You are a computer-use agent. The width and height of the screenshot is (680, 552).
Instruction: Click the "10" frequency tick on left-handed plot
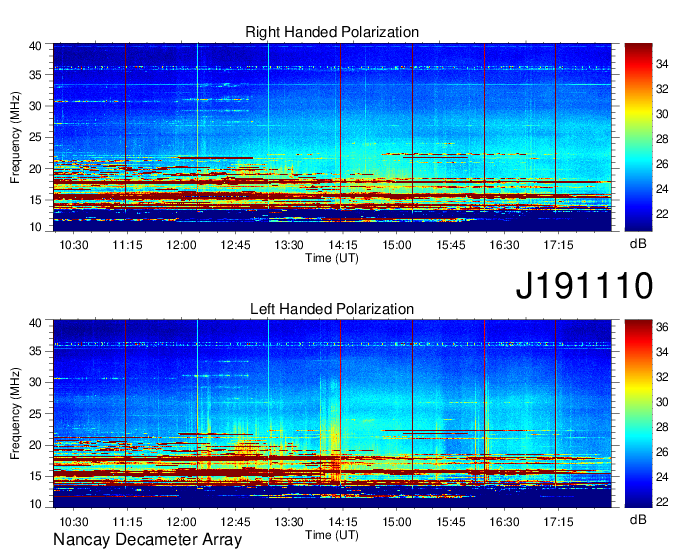35,504
